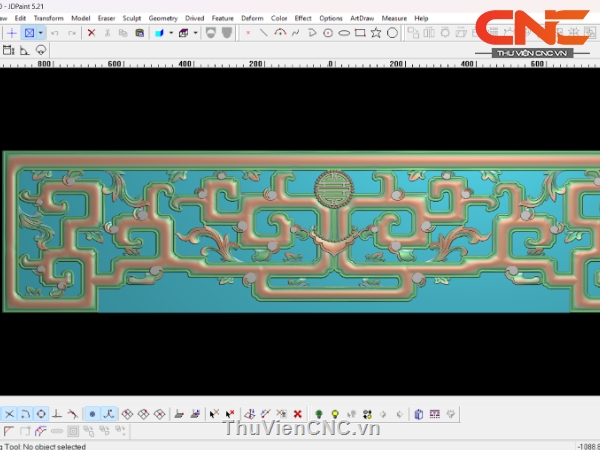
Task: Click the blue book icon in bottom toolbar
Action: click(418, 413)
